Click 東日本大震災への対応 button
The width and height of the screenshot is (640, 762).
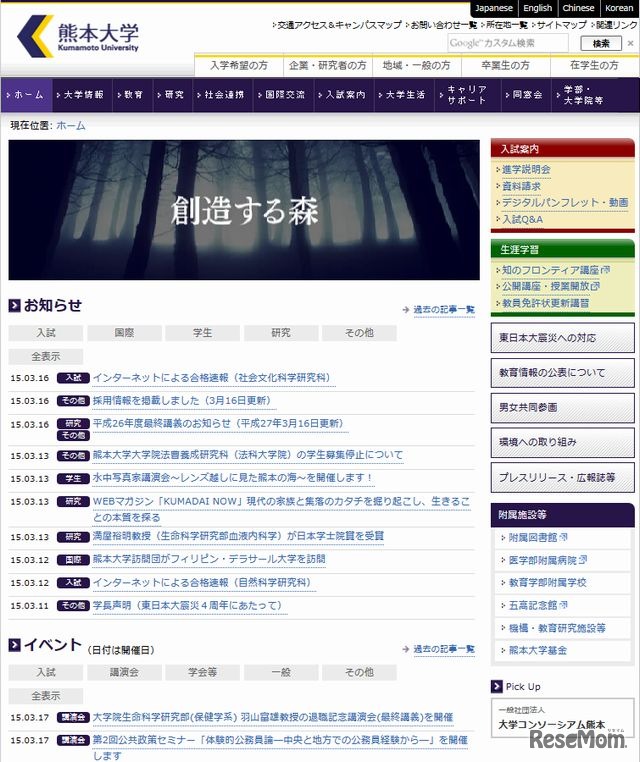point(563,338)
